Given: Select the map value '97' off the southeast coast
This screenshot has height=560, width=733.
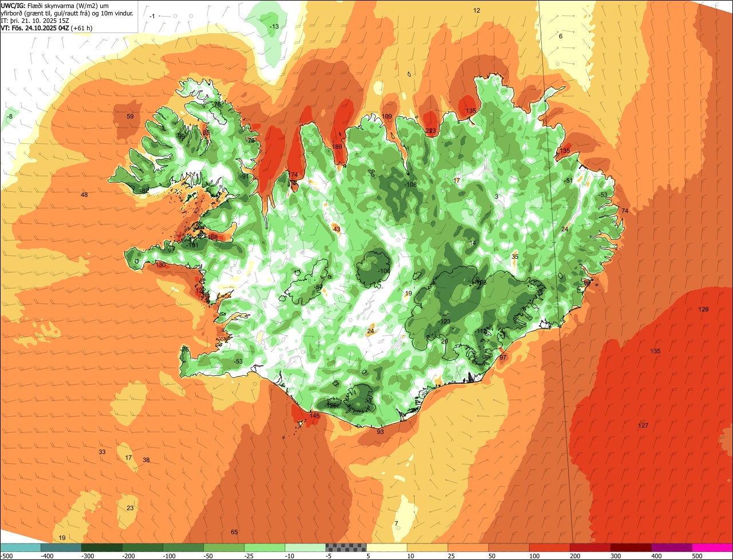Looking at the screenshot, I should pyautogui.click(x=503, y=357).
